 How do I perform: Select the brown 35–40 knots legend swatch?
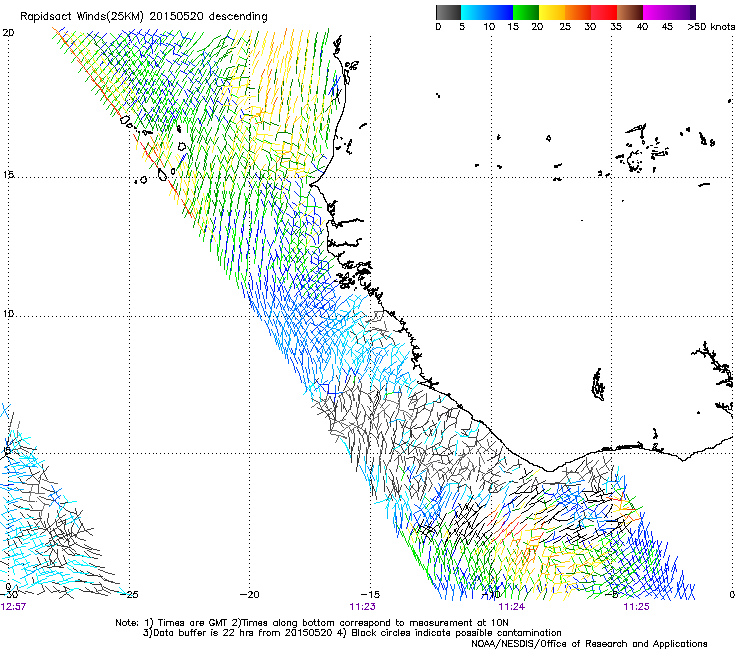630,12
